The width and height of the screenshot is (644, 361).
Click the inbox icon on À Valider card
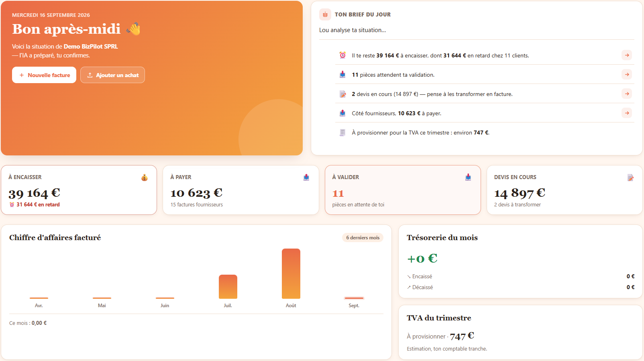(x=468, y=177)
